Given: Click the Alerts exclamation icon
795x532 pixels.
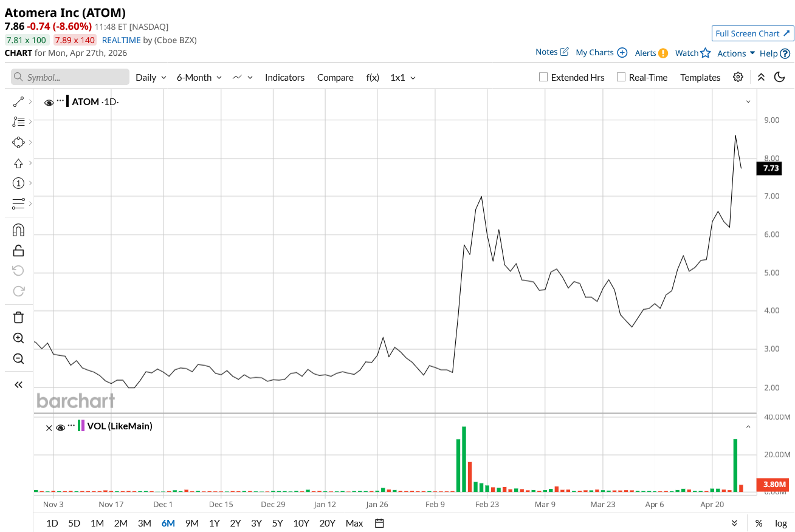Looking at the screenshot, I should pyautogui.click(x=663, y=53).
